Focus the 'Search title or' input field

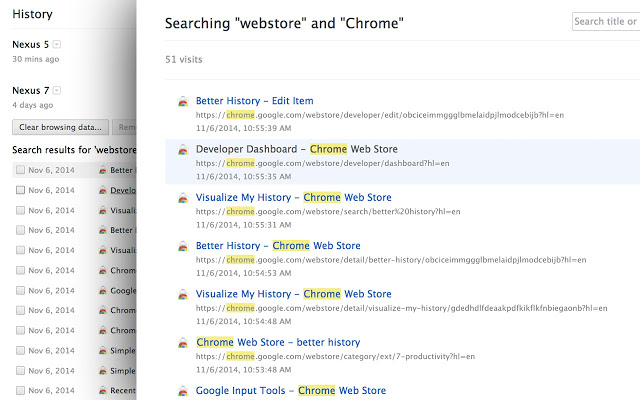[606, 22]
